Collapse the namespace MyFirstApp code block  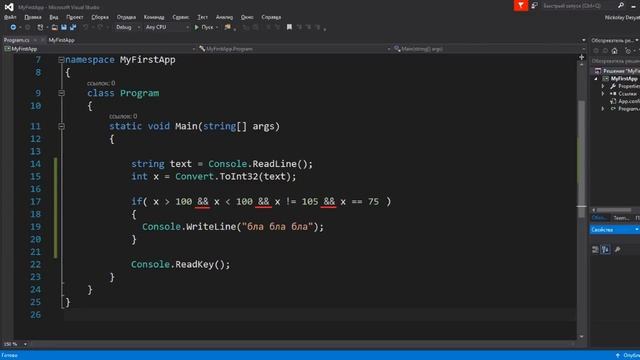pyautogui.click(x=61, y=60)
